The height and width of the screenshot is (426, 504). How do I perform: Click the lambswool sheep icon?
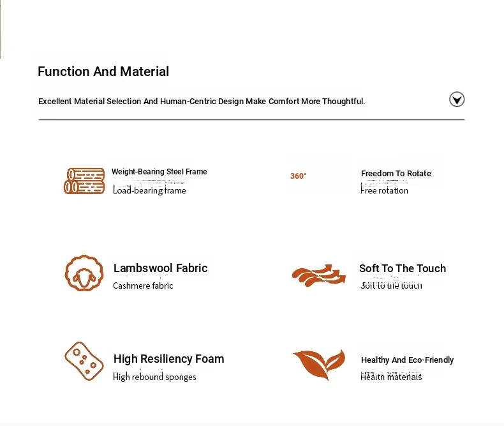click(x=84, y=273)
